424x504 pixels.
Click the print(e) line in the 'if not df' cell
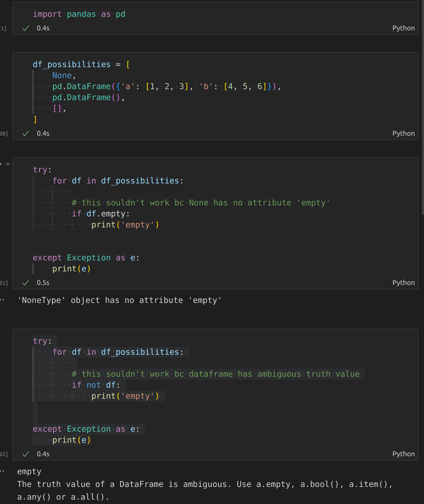pyautogui.click(x=71, y=440)
